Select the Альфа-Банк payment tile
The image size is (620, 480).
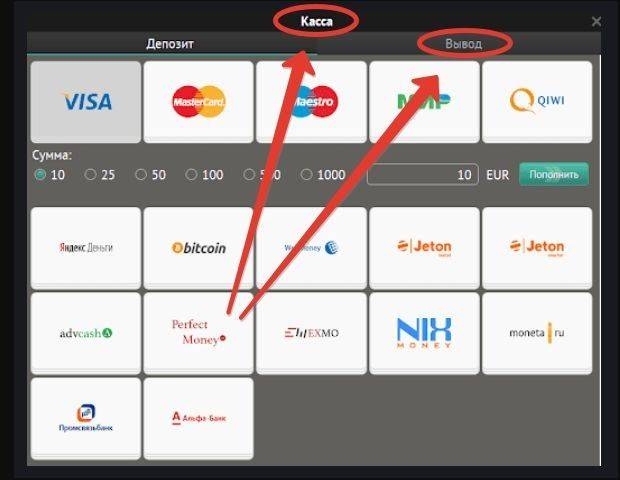click(x=198, y=418)
